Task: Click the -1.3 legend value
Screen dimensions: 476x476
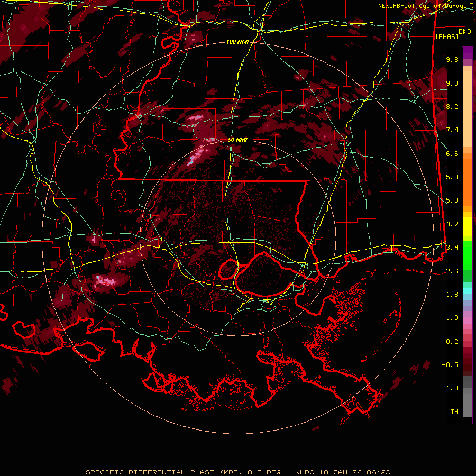Action: pos(450,388)
